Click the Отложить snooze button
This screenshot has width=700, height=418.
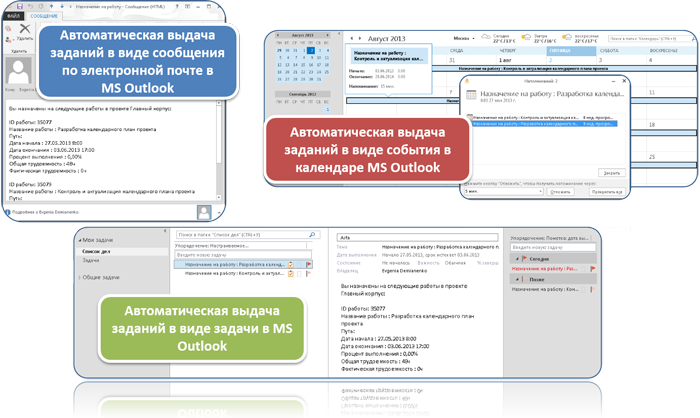[560, 192]
